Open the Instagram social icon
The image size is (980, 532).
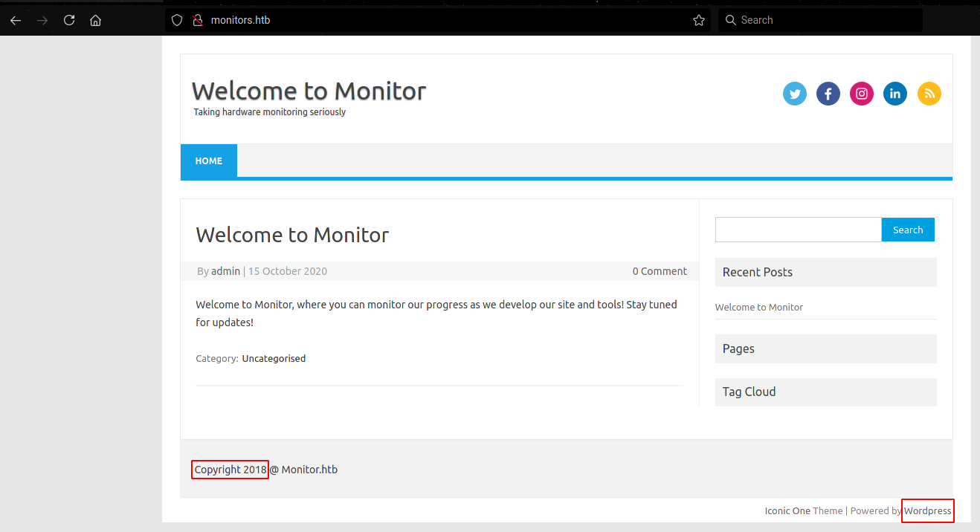click(x=861, y=94)
